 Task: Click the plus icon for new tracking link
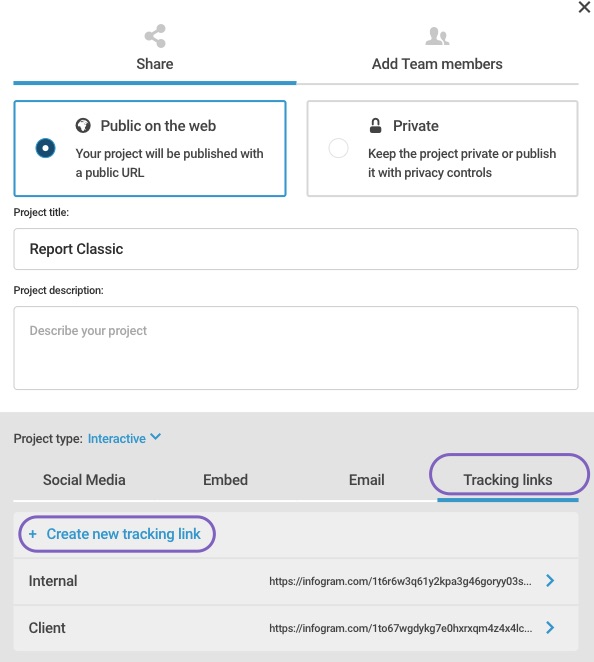click(33, 534)
